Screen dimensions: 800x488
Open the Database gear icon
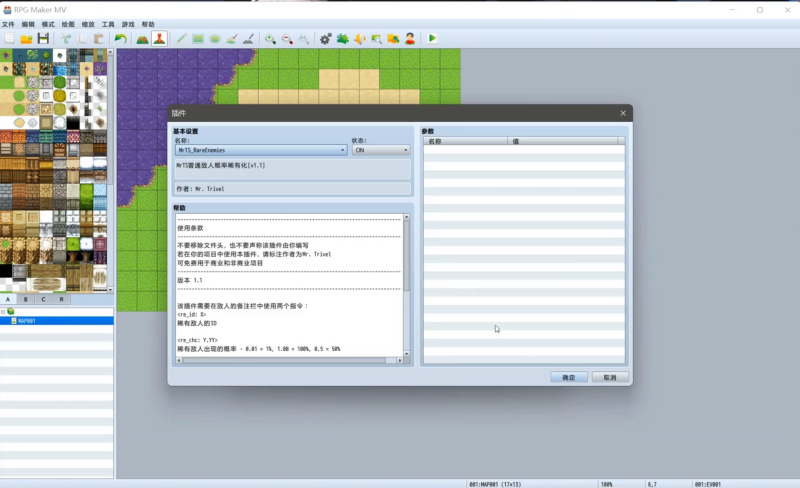[x=326, y=38]
